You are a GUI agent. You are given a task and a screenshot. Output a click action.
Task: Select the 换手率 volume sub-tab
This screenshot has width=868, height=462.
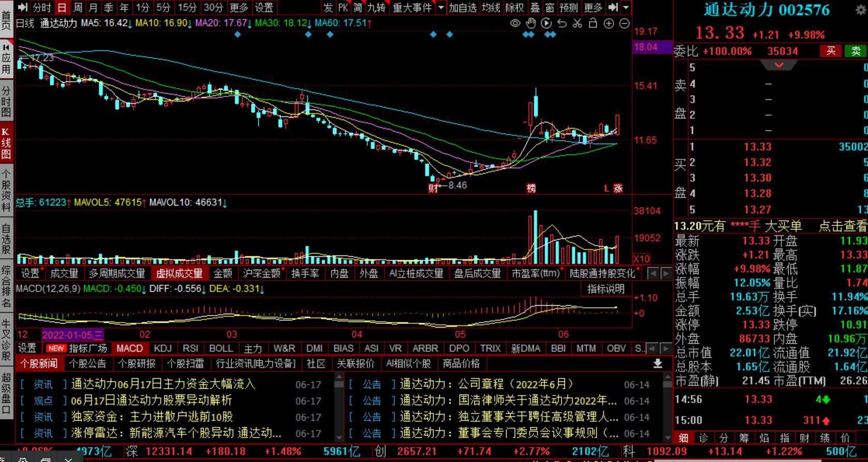point(305,273)
